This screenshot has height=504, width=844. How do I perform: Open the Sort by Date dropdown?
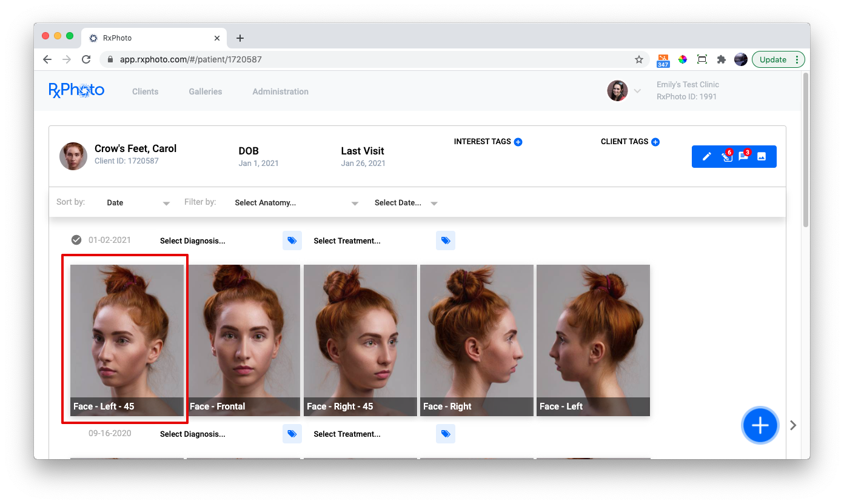138,203
